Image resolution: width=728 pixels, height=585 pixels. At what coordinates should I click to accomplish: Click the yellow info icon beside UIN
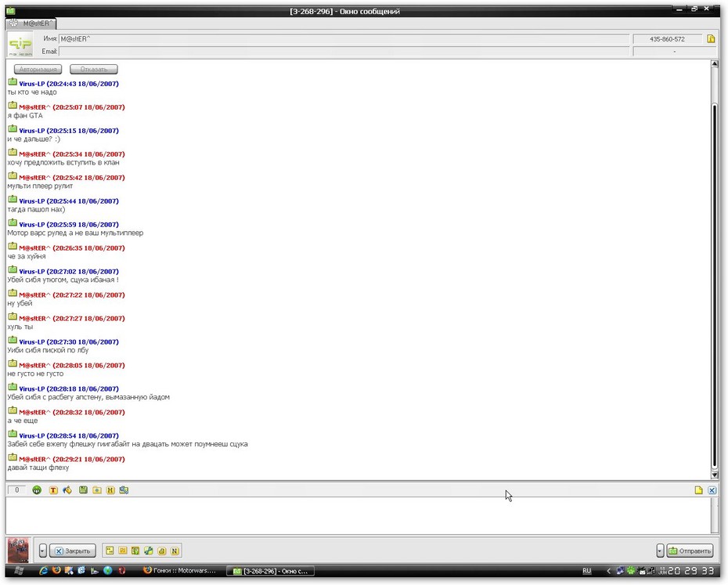click(x=711, y=38)
